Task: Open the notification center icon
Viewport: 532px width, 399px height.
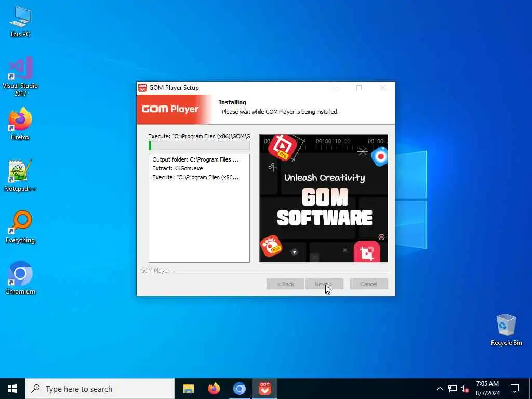Action: pyautogui.click(x=515, y=389)
